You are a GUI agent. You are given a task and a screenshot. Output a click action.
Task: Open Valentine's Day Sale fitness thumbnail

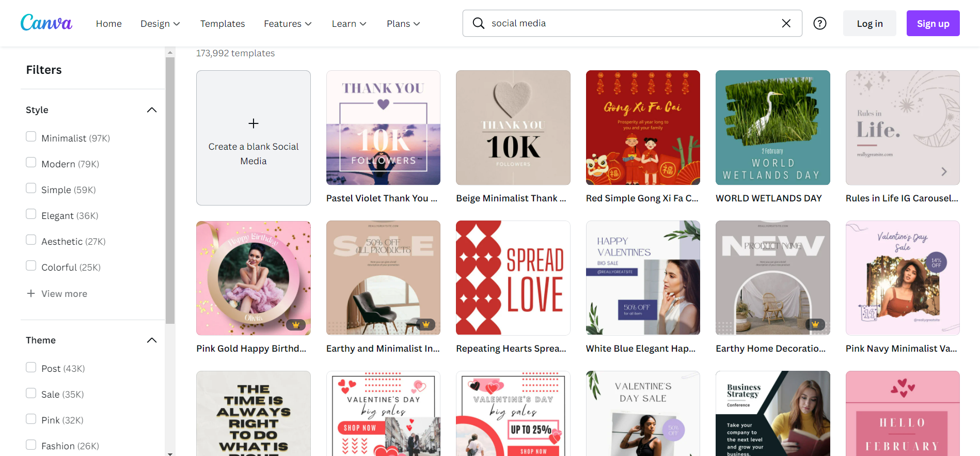[x=643, y=413]
